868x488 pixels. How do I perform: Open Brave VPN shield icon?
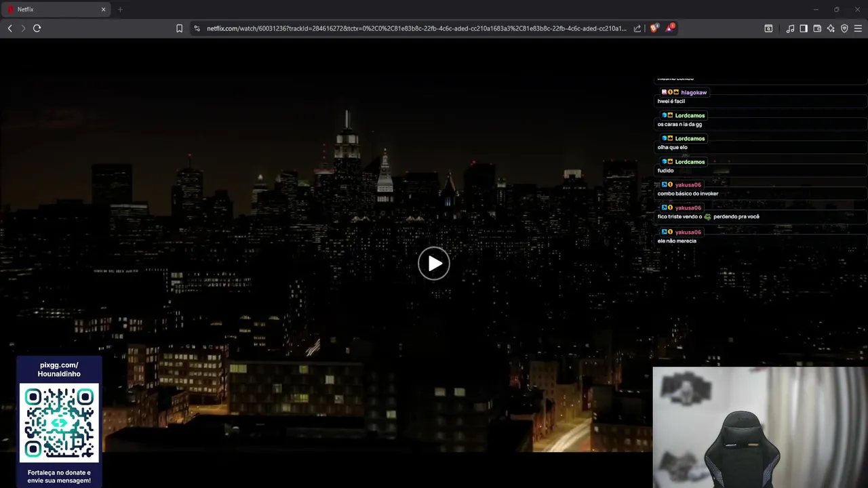(x=844, y=28)
